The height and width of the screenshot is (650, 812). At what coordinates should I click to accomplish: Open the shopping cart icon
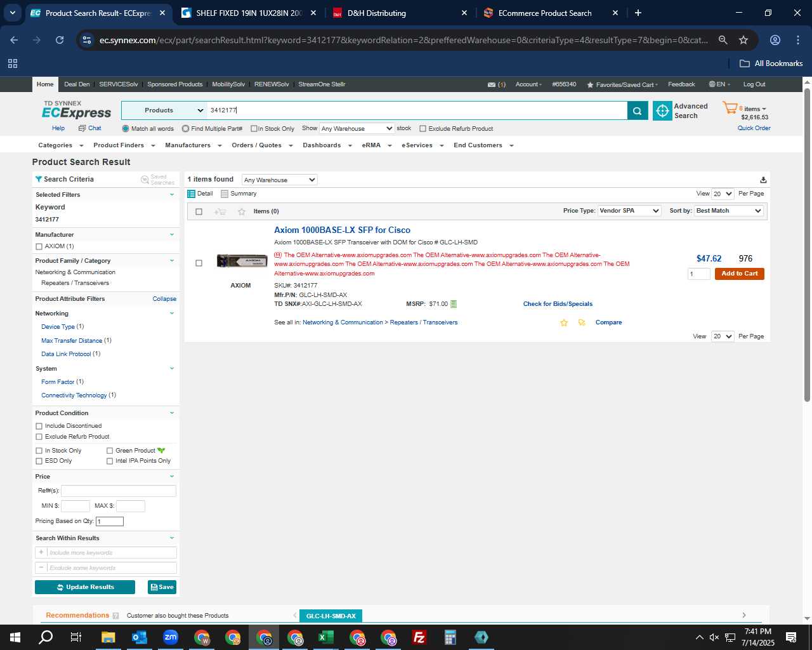click(730, 108)
